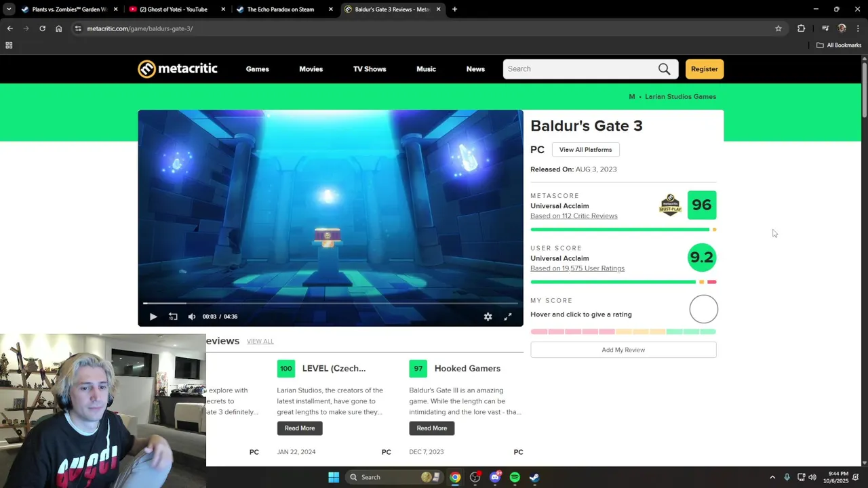Expand the tab search dropdown arrow
The height and width of the screenshot is (488, 868).
click(9, 9)
